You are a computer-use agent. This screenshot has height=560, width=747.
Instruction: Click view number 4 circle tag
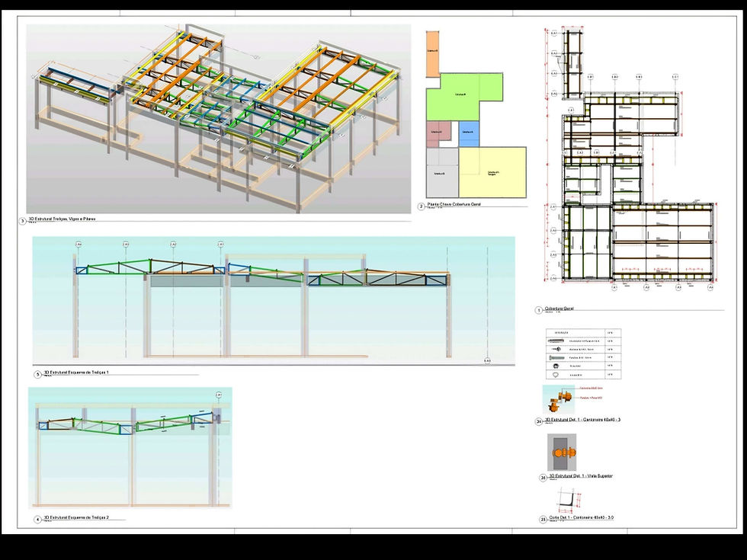[37, 520]
